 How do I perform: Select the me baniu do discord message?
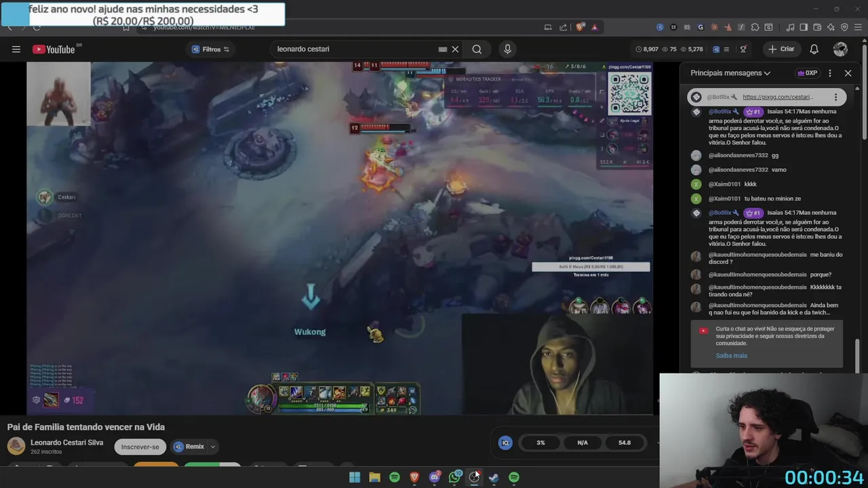pyautogui.click(x=766, y=258)
